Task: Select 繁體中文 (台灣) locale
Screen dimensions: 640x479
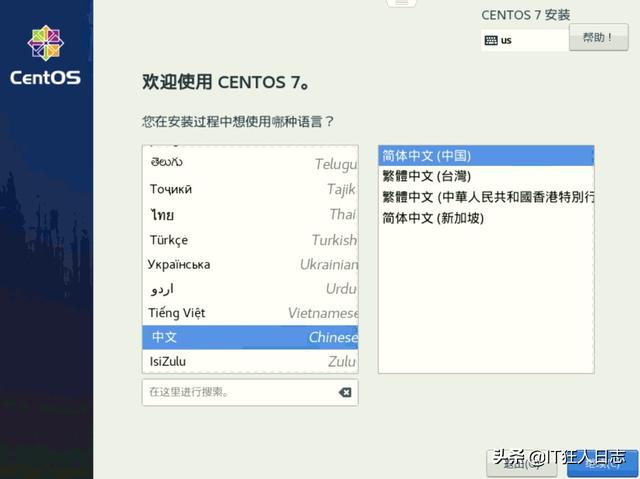Action: [x=486, y=176]
